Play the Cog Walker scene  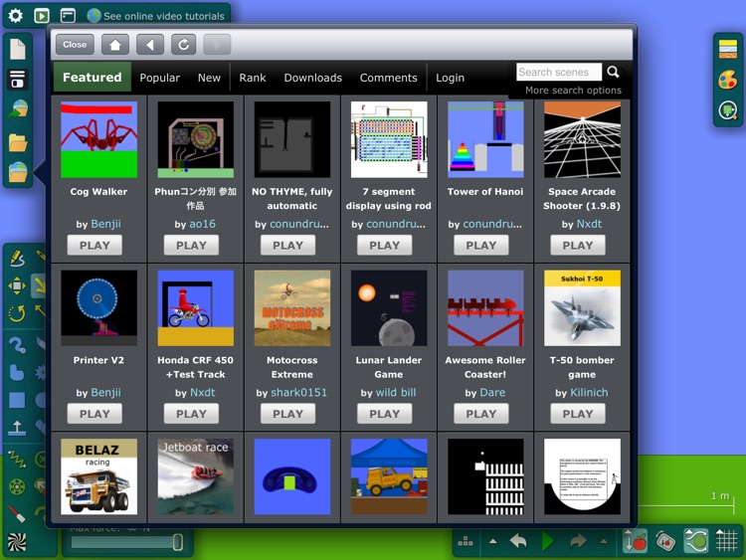94,246
